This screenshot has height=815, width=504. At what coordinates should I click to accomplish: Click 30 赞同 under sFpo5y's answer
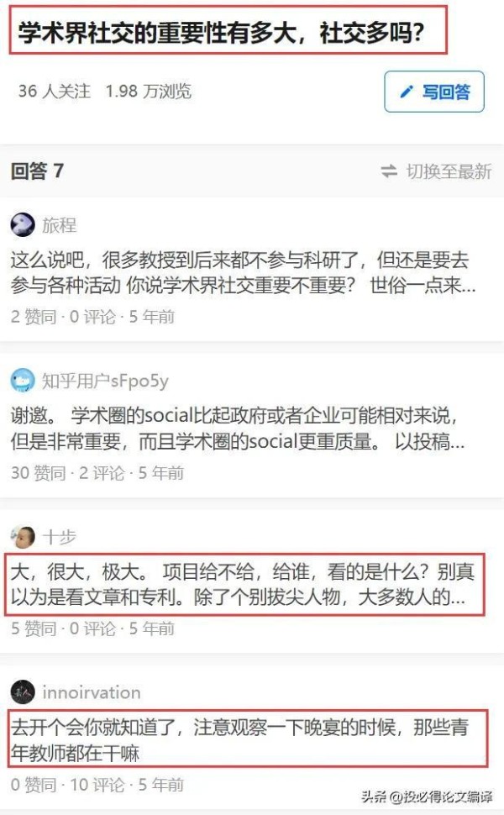pos(39,473)
